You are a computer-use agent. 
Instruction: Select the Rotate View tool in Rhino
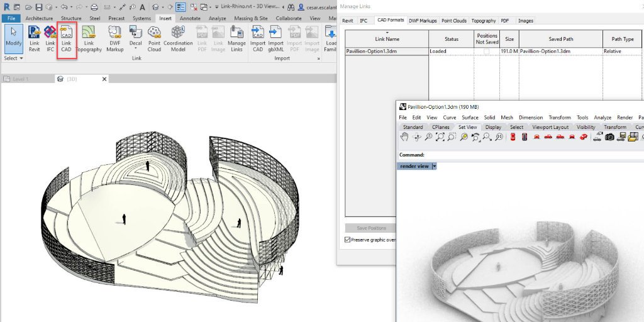coord(417,137)
